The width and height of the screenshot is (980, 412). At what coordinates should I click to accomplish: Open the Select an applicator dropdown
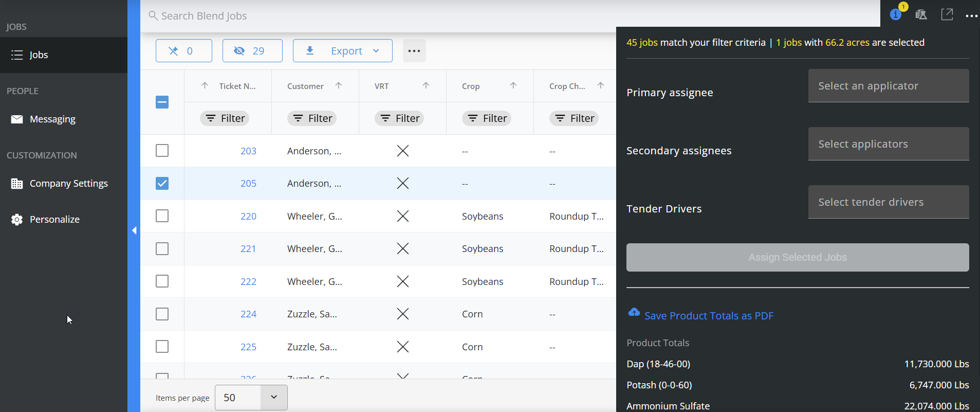(x=888, y=86)
